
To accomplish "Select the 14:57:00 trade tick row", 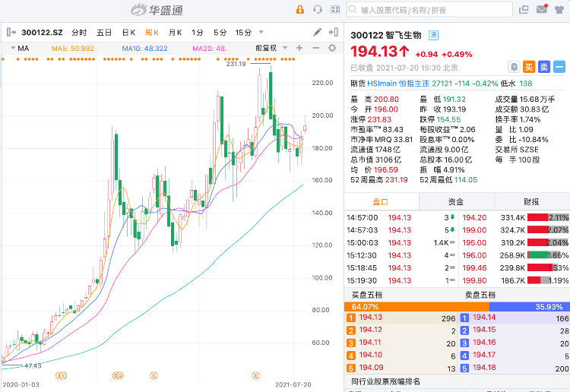I will tap(401, 217).
